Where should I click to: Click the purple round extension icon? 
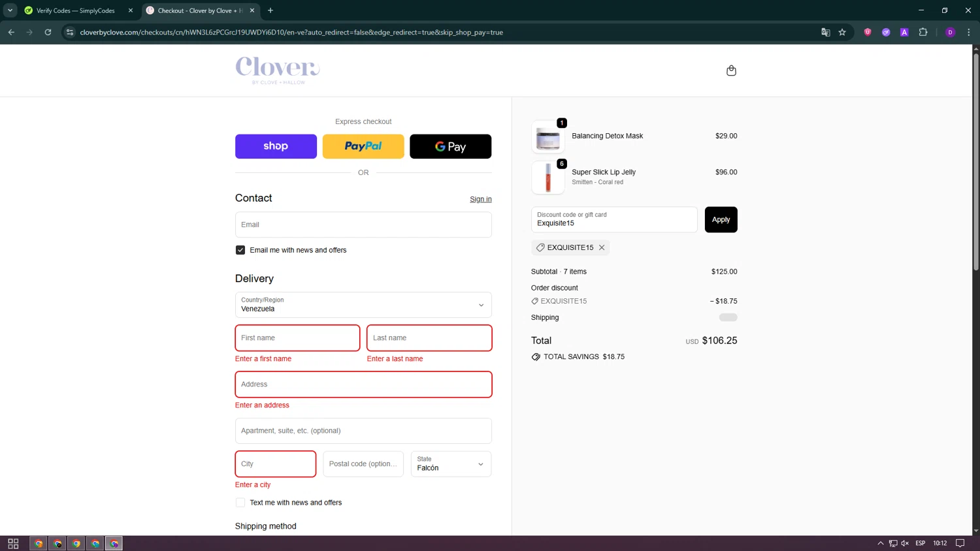tap(886, 32)
